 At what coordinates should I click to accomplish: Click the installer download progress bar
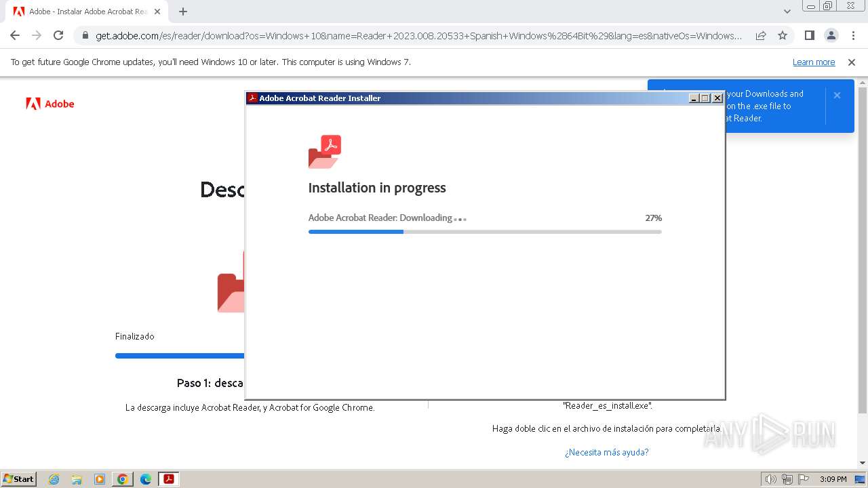tap(485, 232)
